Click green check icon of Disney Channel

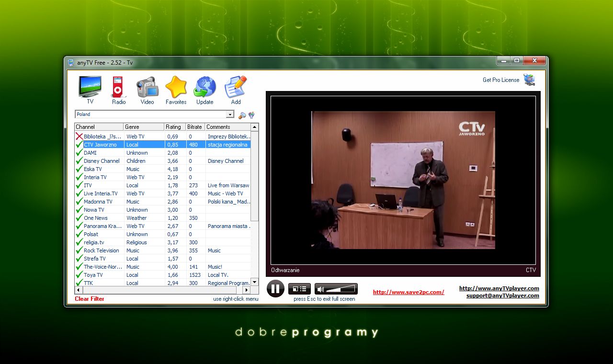[79, 161]
